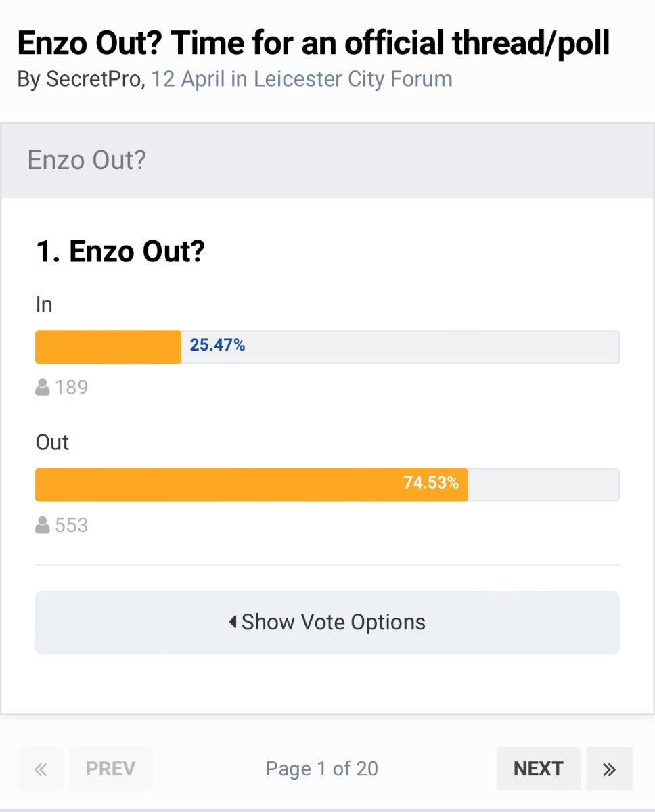The width and height of the screenshot is (655, 812).
Task: View voters count 553 for Out
Action: 72,526
